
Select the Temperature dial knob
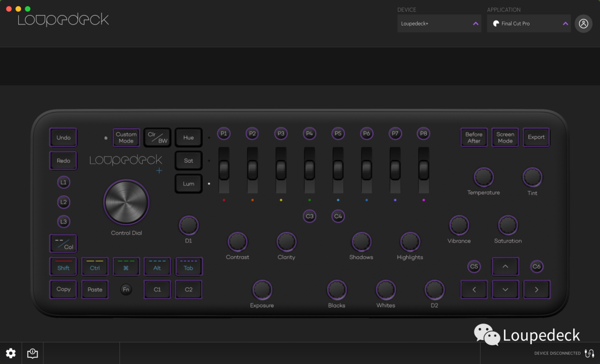click(x=483, y=177)
